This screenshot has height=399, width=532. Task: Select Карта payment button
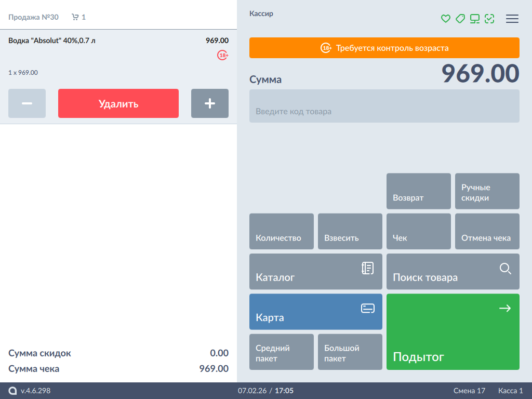click(316, 312)
